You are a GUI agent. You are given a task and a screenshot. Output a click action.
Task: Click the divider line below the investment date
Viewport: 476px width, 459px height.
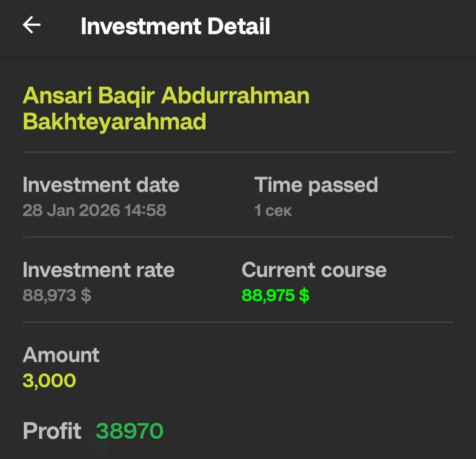(x=238, y=237)
